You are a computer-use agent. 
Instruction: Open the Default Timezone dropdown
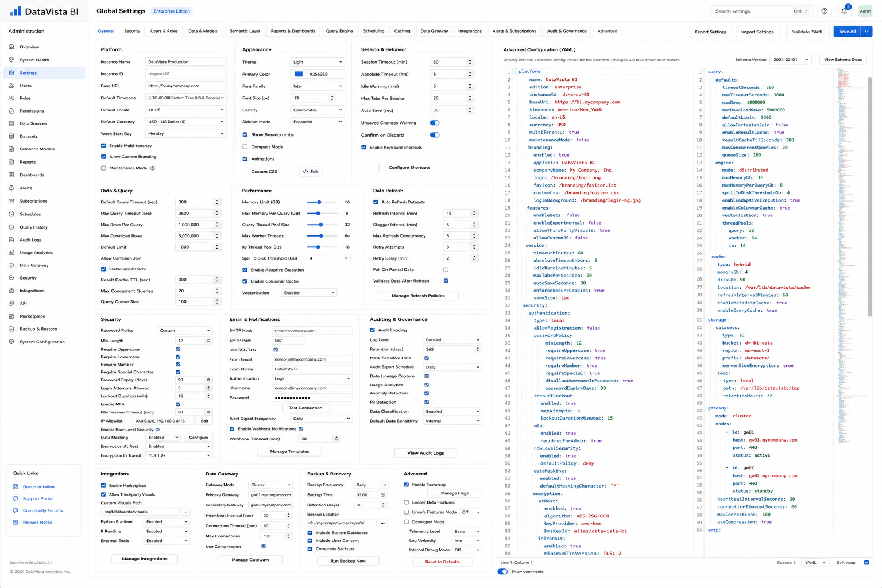(185, 98)
